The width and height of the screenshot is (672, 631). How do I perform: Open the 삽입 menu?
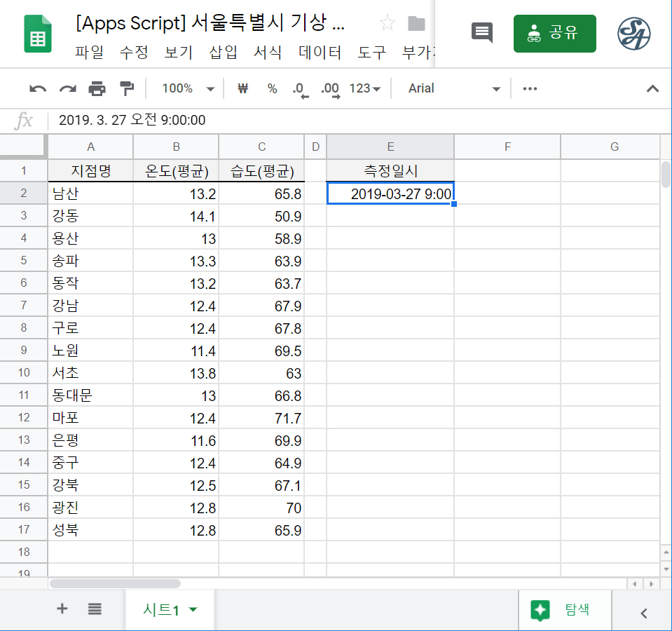(224, 53)
